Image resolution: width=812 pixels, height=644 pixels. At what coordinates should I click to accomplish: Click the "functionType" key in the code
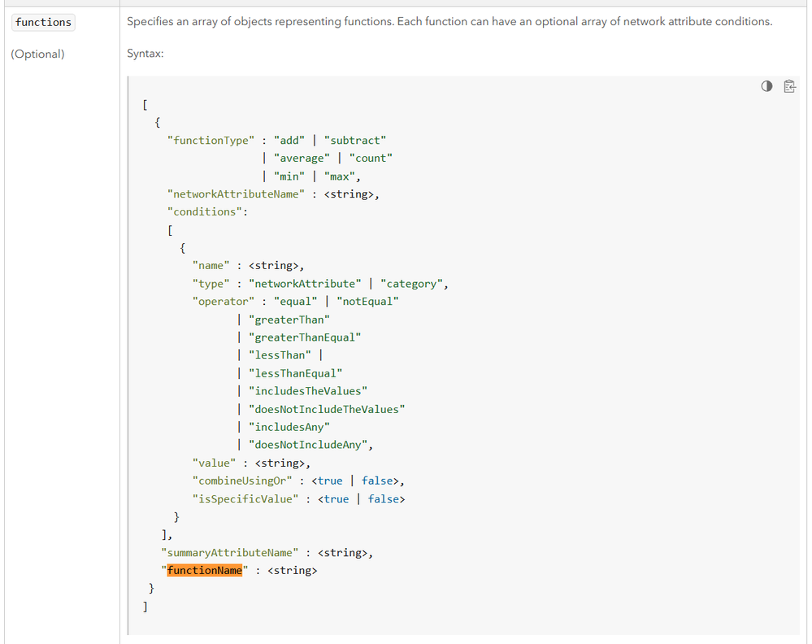click(x=211, y=141)
